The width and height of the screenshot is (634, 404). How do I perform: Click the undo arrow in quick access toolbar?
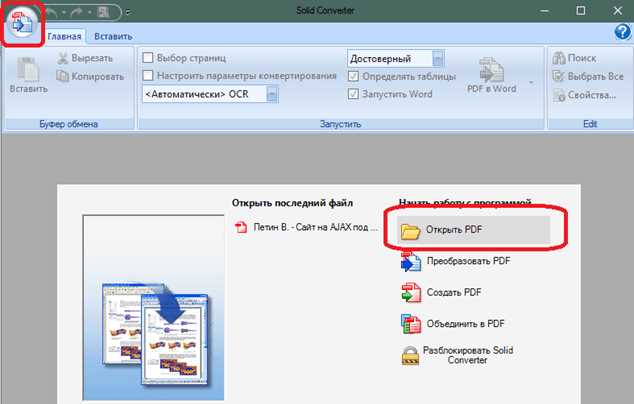[51, 13]
